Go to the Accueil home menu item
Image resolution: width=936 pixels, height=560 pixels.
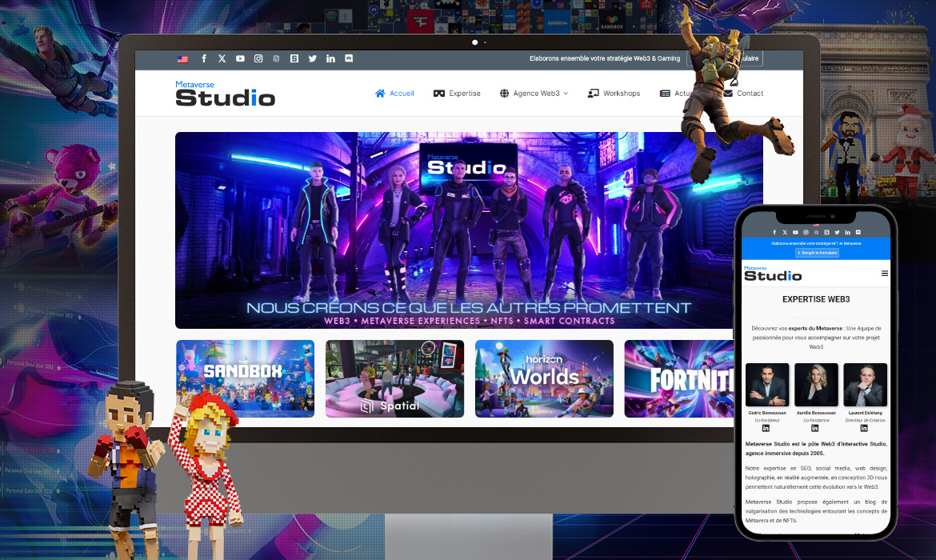coord(394,93)
